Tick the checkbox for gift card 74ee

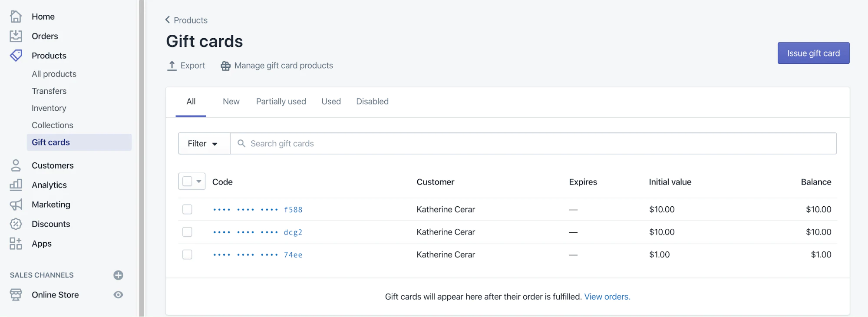click(187, 254)
